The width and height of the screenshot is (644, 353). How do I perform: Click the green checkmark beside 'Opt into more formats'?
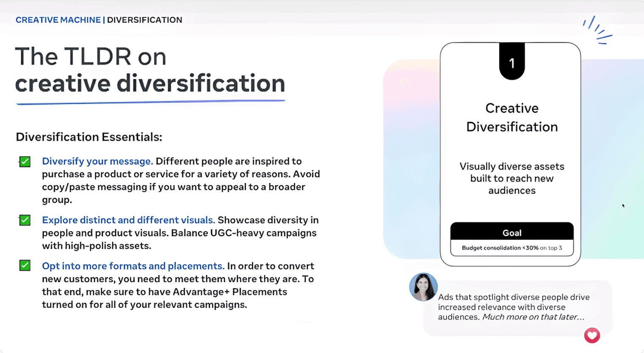click(25, 265)
